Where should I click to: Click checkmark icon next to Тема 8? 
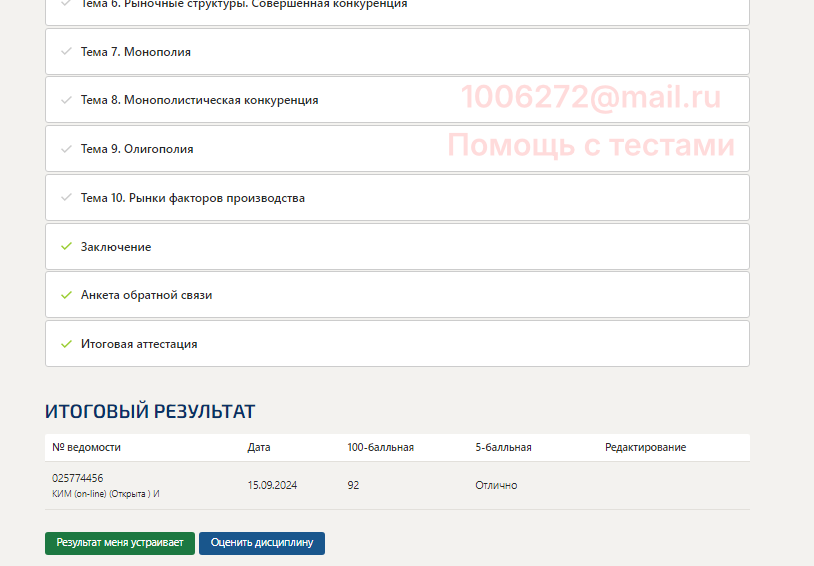coord(66,100)
